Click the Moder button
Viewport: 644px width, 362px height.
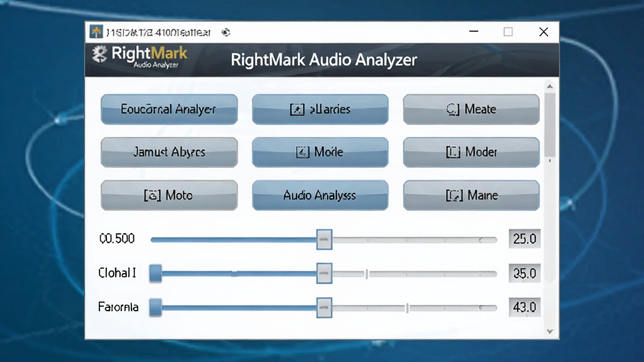[471, 152]
